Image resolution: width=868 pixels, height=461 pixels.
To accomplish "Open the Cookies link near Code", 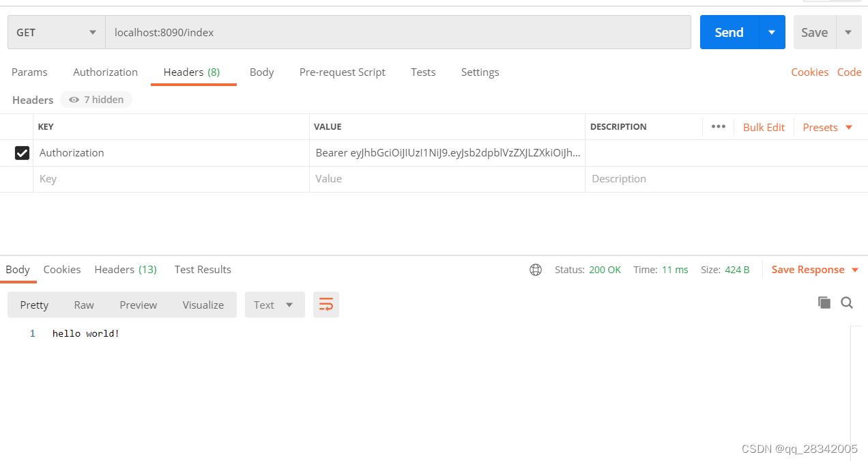I will [810, 72].
